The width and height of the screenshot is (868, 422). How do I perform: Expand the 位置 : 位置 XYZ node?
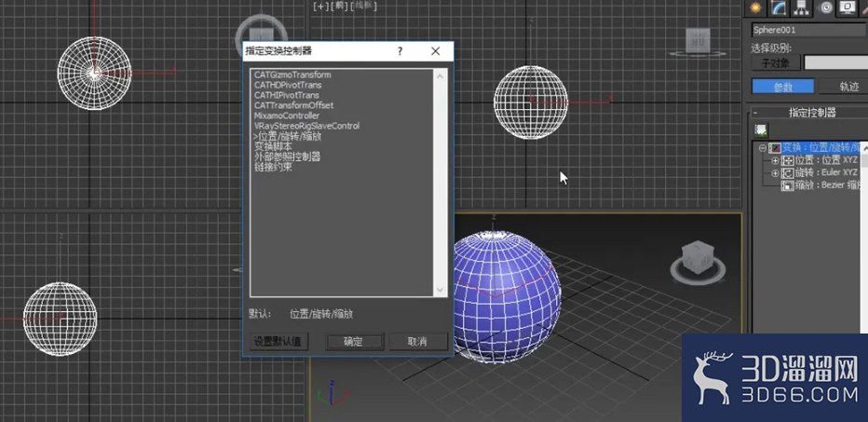click(x=775, y=160)
